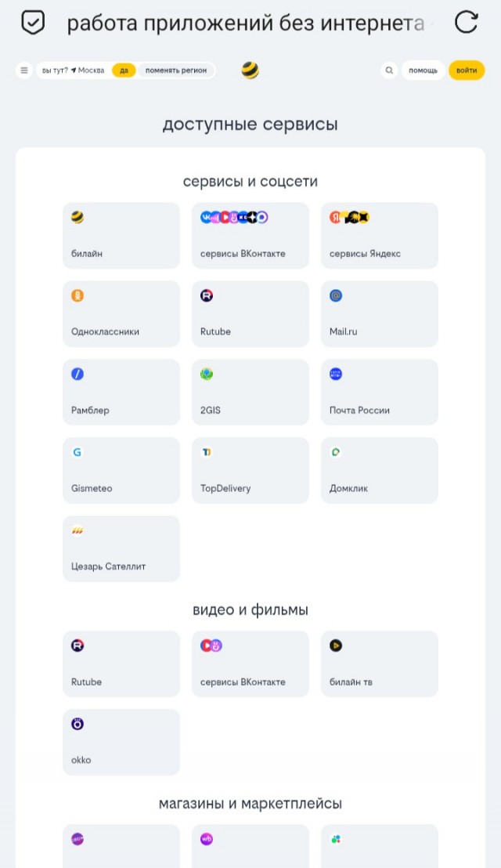
Task: Tap the shield security icon
Action: coord(32,23)
